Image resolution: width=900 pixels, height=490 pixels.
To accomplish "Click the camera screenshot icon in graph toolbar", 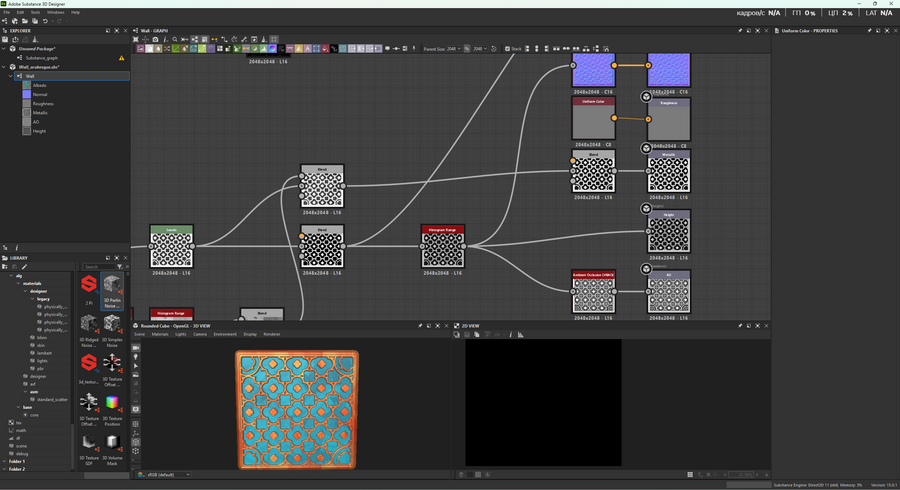I will (155, 40).
